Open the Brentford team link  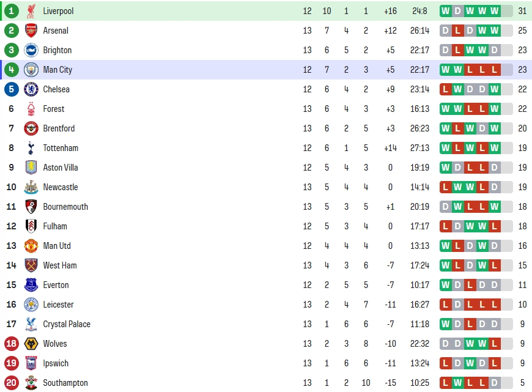pyautogui.click(x=59, y=128)
